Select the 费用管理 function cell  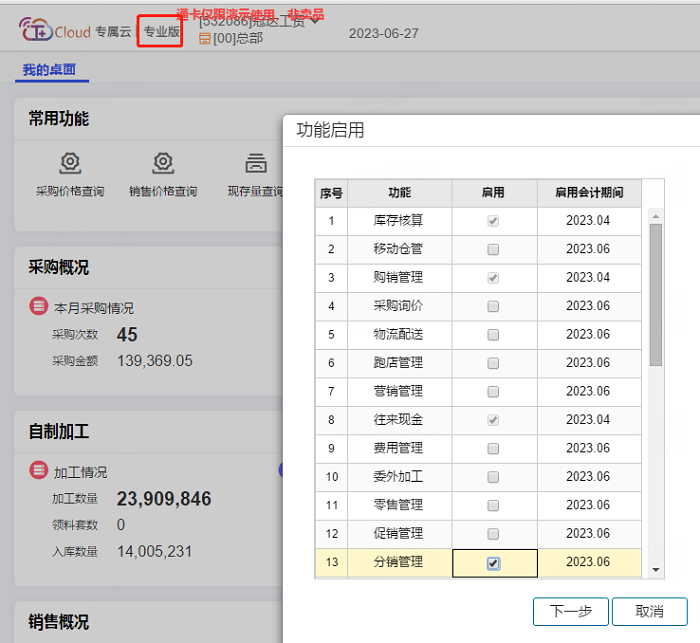(x=400, y=448)
